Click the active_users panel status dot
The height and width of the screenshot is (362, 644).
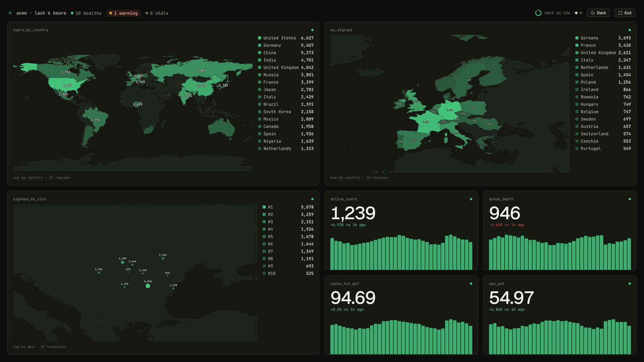click(471, 199)
